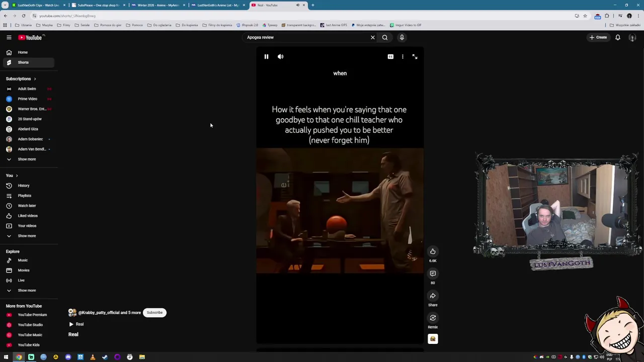644x362 pixels.
Task: Open a new browser tab
Action: [x=312, y=5]
